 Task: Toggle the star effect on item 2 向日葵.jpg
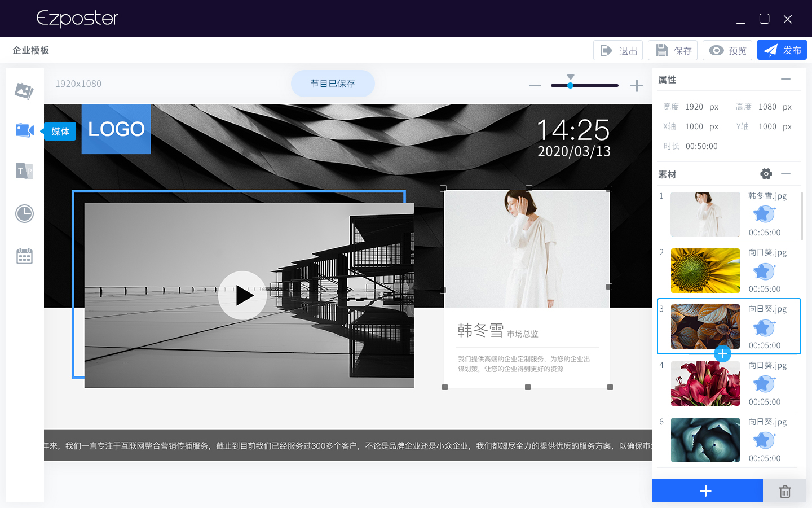tap(764, 271)
